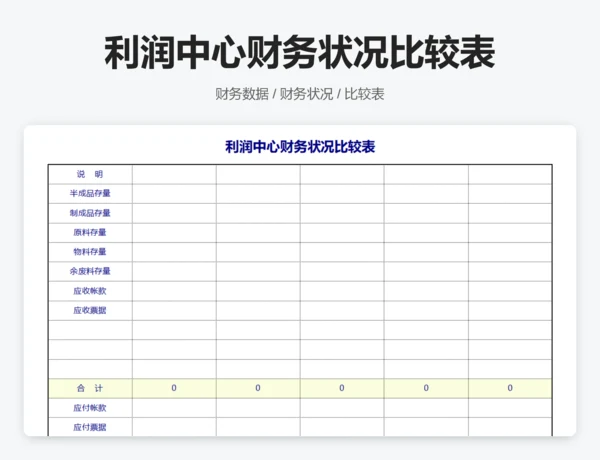Select the 应付帐款 row label

pyautogui.click(x=90, y=408)
